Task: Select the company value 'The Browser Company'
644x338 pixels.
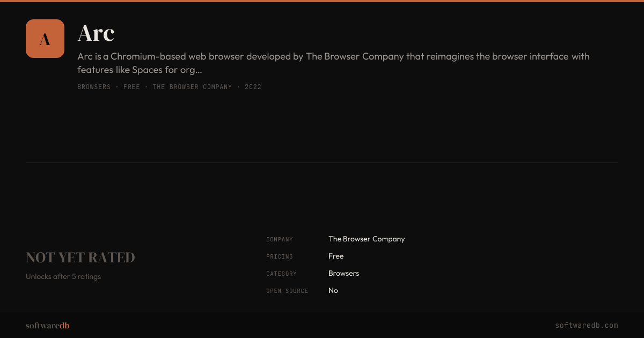Action: 367,239
